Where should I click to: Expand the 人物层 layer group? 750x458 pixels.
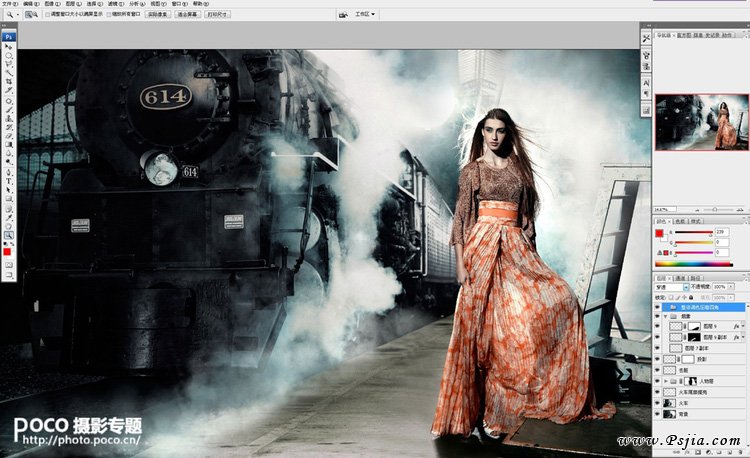(668, 381)
